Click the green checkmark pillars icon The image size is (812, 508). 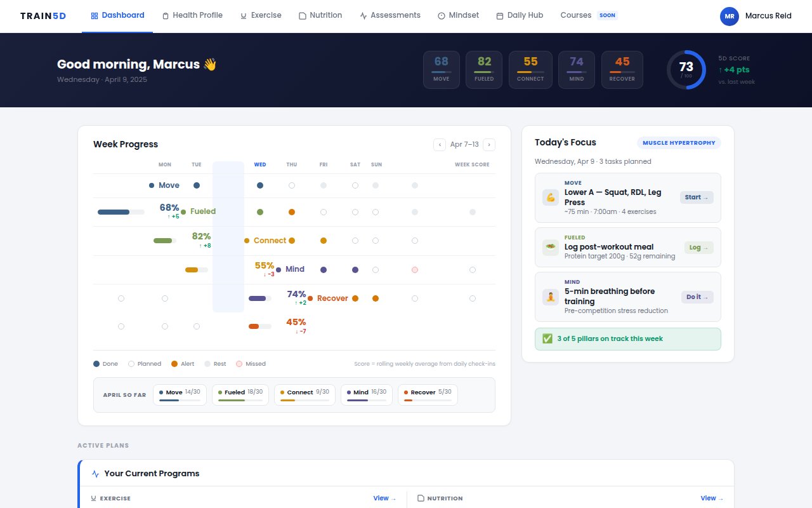click(547, 339)
